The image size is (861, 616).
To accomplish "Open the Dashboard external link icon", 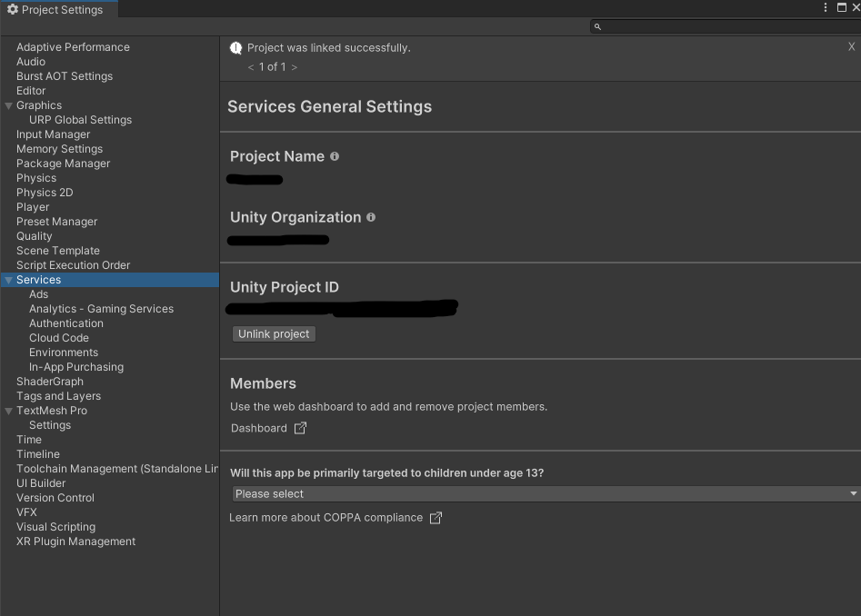I will tap(300, 428).
